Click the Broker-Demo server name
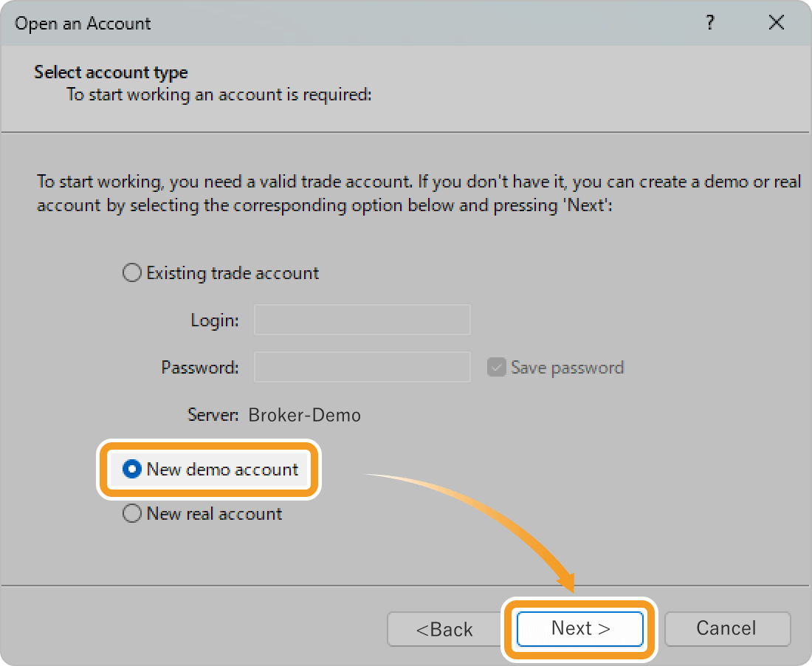Screen dimensions: 812x666 [x=305, y=415]
